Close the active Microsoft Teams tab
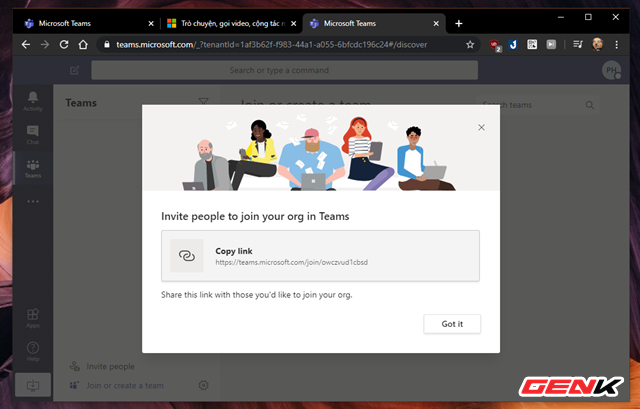The width and height of the screenshot is (640, 409). coord(436,24)
